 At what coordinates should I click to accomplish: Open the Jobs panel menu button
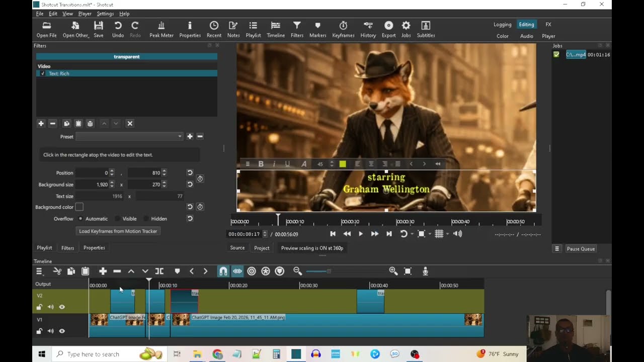pyautogui.click(x=557, y=249)
